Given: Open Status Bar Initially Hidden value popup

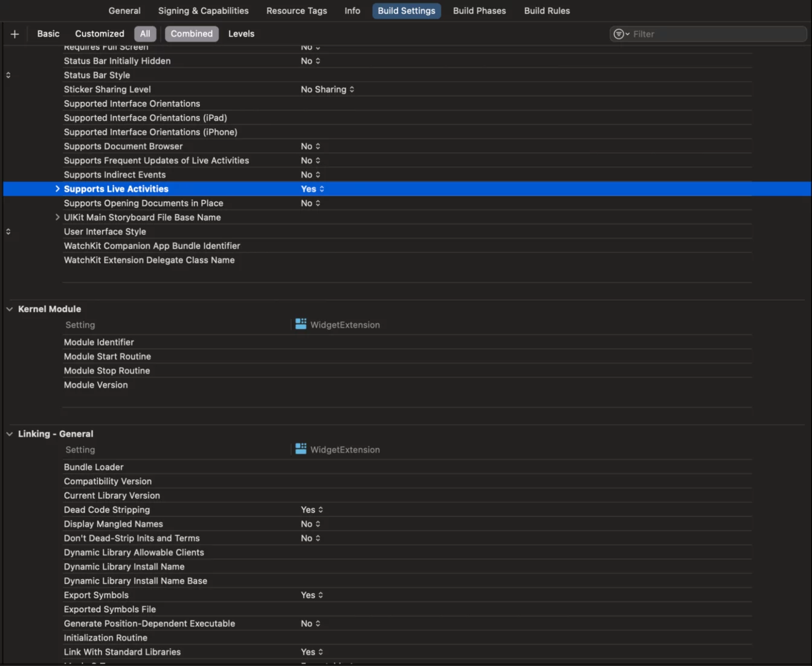Looking at the screenshot, I should click(x=311, y=61).
